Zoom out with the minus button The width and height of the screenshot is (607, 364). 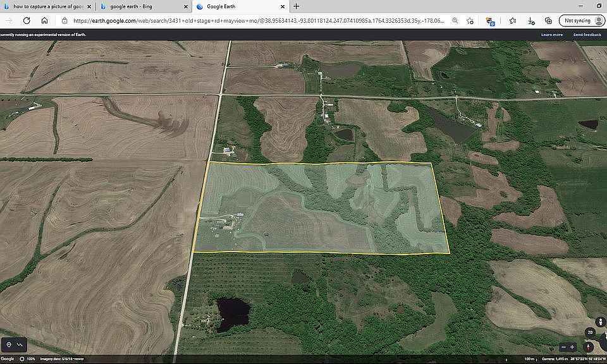[x=564, y=347]
